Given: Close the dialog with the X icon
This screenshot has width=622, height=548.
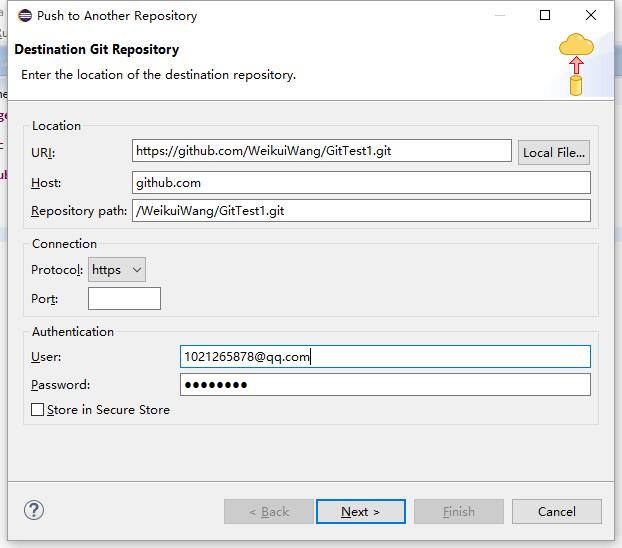Looking at the screenshot, I should pyautogui.click(x=590, y=15).
